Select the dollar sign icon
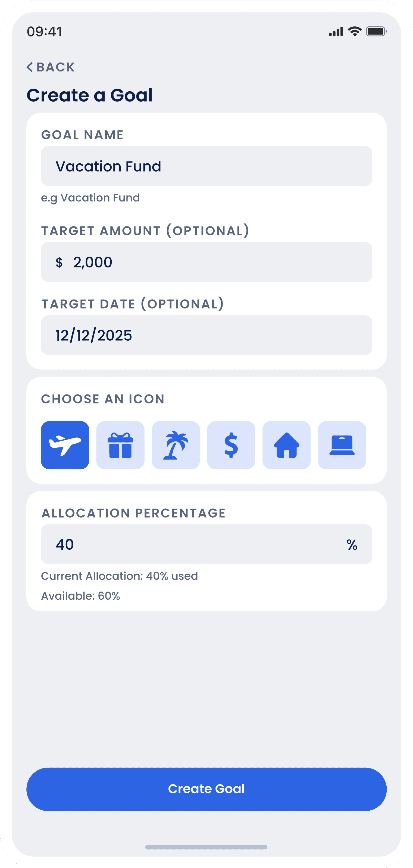This screenshot has width=413, height=868. [231, 445]
